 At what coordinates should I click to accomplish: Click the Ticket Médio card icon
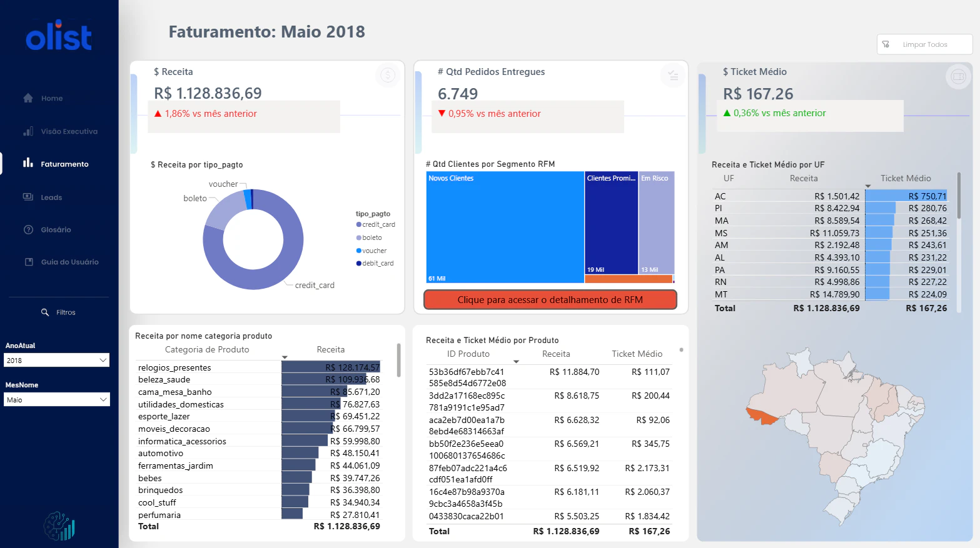[958, 77]
